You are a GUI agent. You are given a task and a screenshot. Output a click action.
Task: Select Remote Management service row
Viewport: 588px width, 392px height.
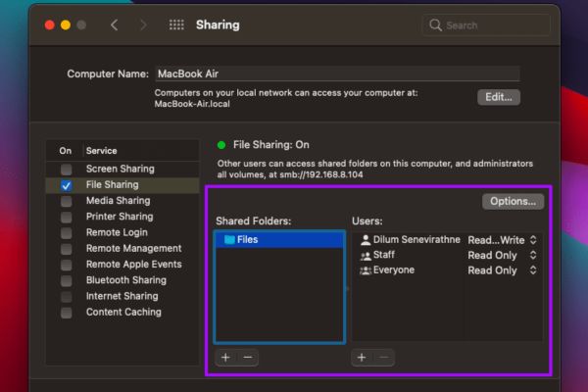122,248
